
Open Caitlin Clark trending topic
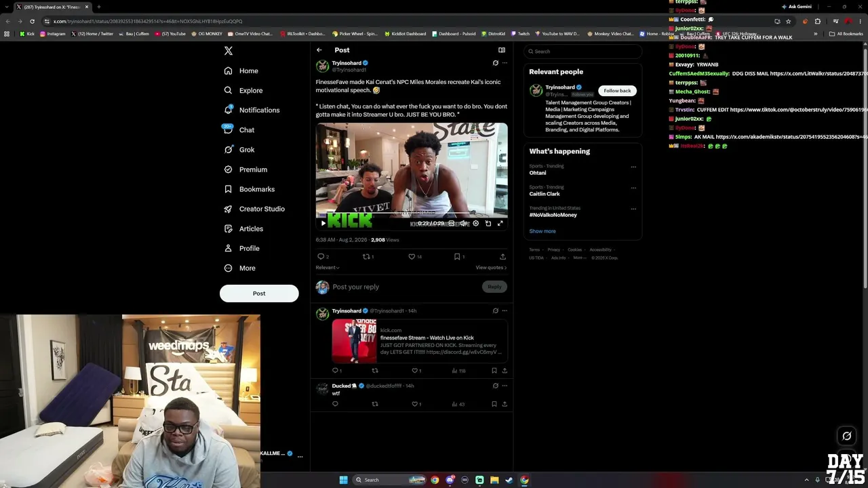pos(545,194)
